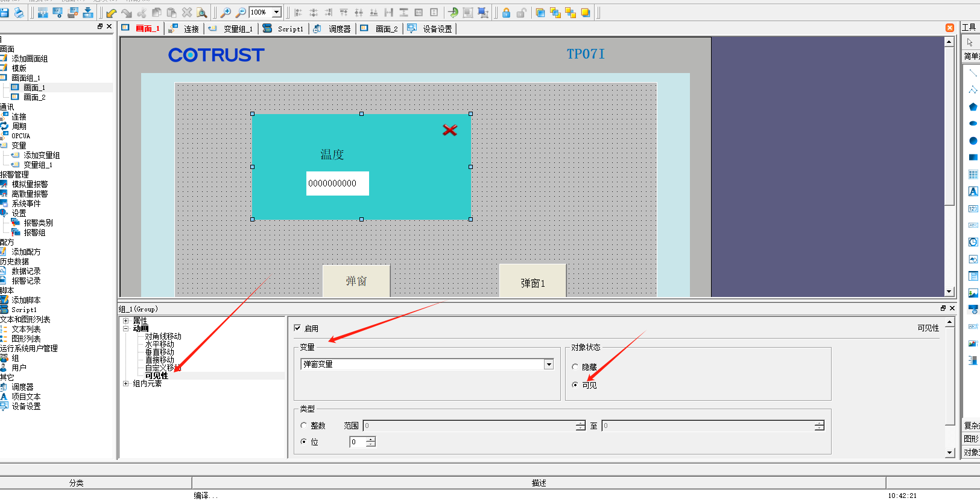
Task: Click the Redo arrow icon
Action: coord(127,12)
